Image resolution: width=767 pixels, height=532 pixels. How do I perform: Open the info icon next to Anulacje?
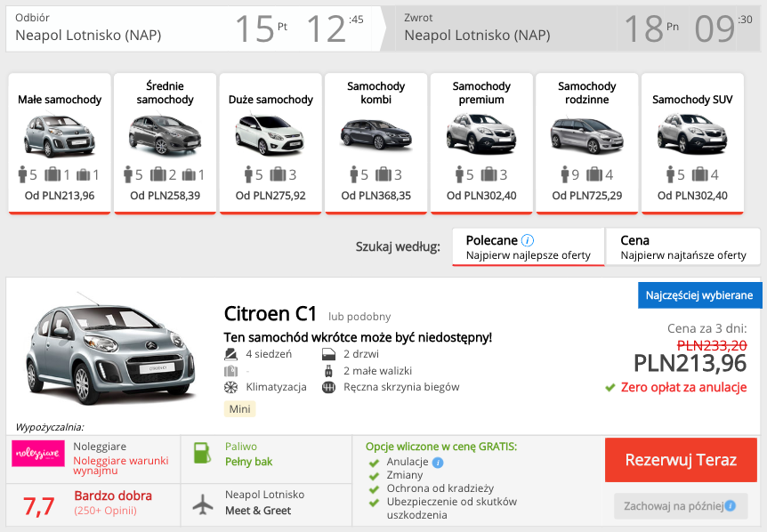click(x=438, y=463)
